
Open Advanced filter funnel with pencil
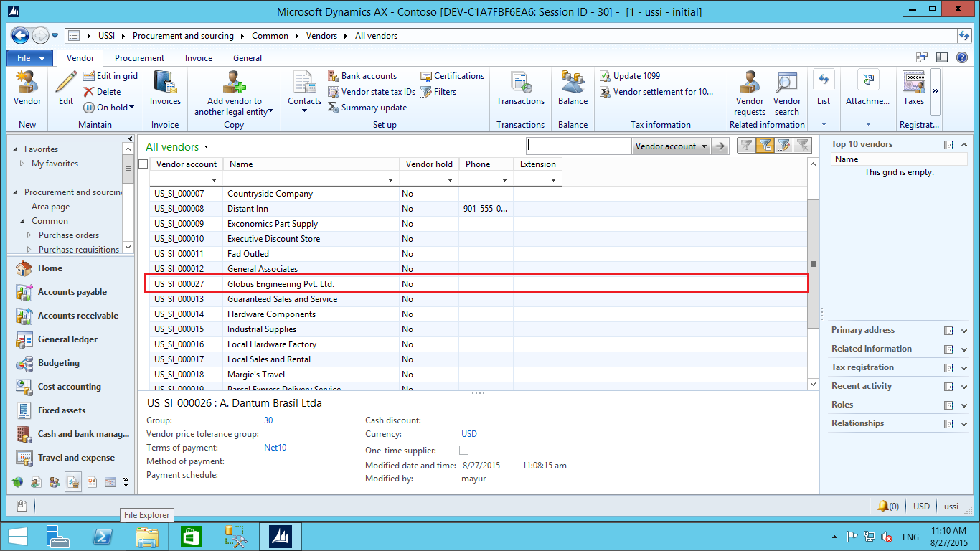783,146
